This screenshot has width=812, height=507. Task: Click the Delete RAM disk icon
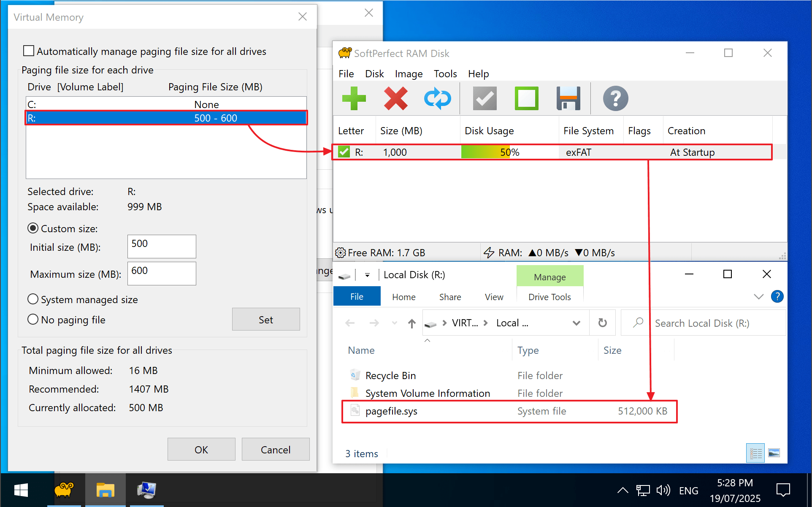point(396,98)
